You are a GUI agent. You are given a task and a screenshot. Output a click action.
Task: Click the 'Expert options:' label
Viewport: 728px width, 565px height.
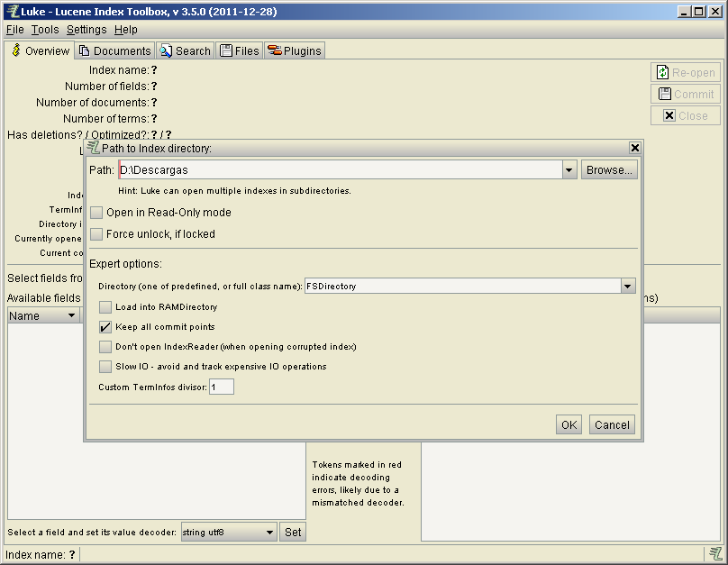pyautogui.click(x=125, y=264)
